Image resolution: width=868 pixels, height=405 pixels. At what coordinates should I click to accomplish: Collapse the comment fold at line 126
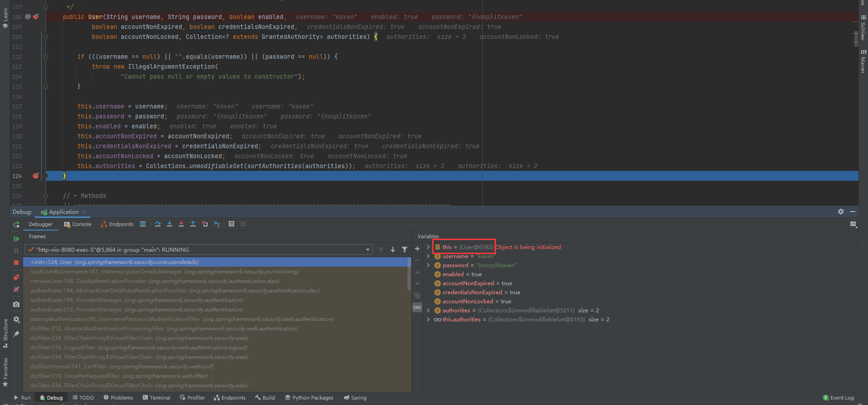[x=46, y=196]
